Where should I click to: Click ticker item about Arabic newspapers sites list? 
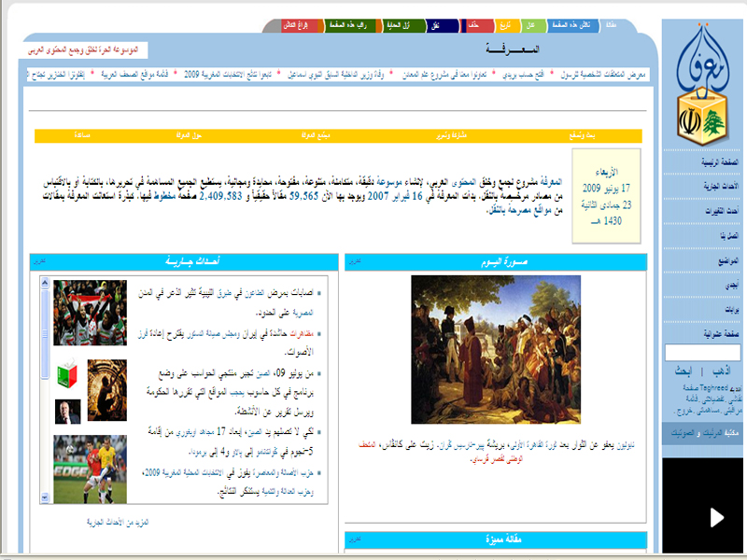point(134,75)
